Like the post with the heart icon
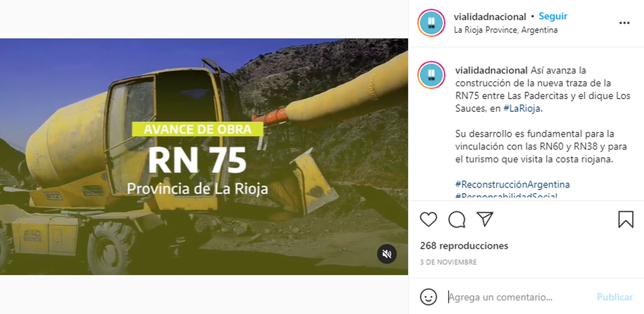 click(x=429, y=219)
